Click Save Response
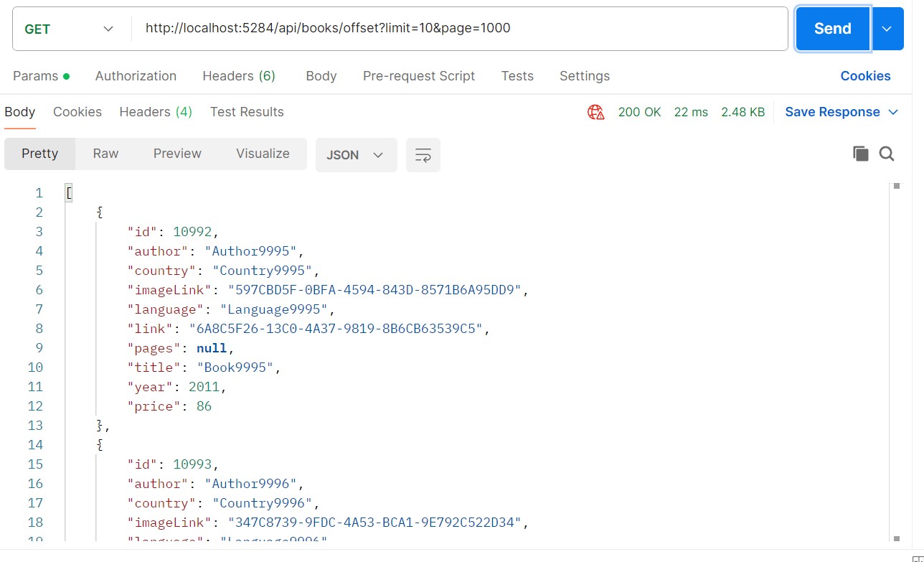This screenshot has width=924, height=562. tap(832, 112)
